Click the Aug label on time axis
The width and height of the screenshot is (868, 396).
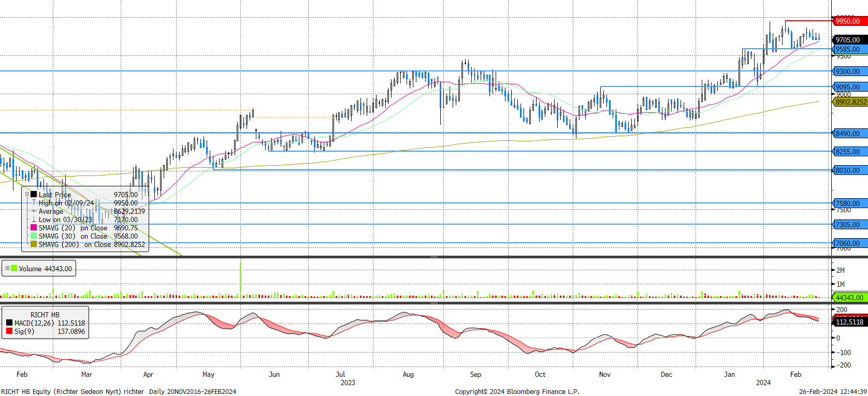coord(408,374)
